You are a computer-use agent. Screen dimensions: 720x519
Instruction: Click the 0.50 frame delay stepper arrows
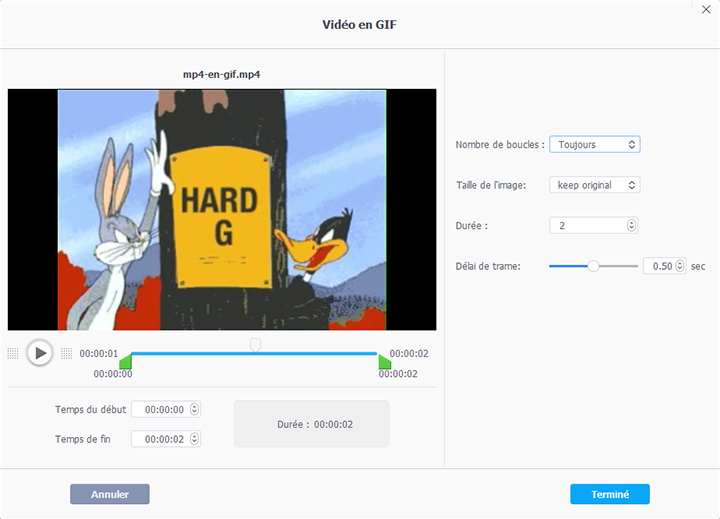pos(680,266)
